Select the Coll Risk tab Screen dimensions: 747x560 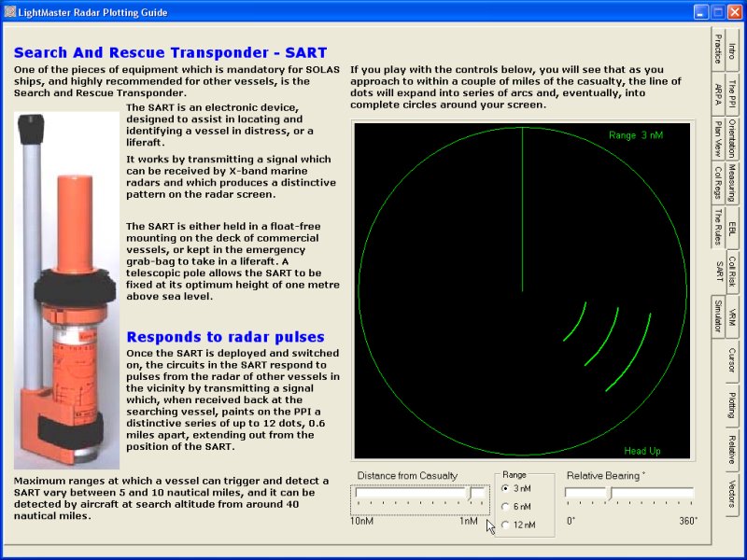click(734, 269)
